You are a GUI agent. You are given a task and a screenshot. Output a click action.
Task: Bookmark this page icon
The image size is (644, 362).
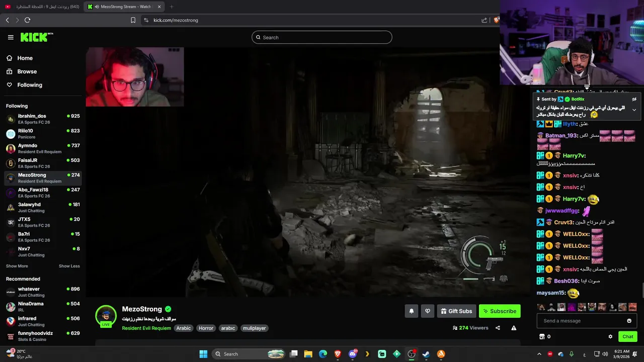click(x=133, y=20)
